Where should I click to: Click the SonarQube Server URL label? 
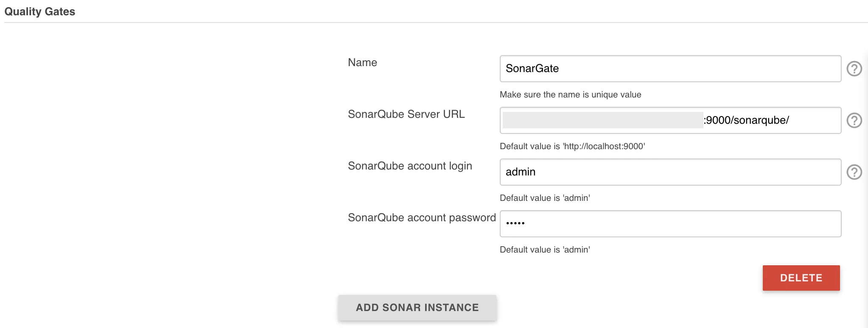click(x=406, y=114)
